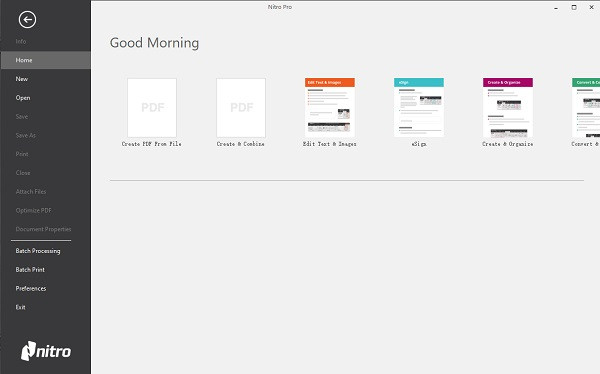Click the Print sidebar entry
This screenshot has width=600, height=374.
[22, 154]
